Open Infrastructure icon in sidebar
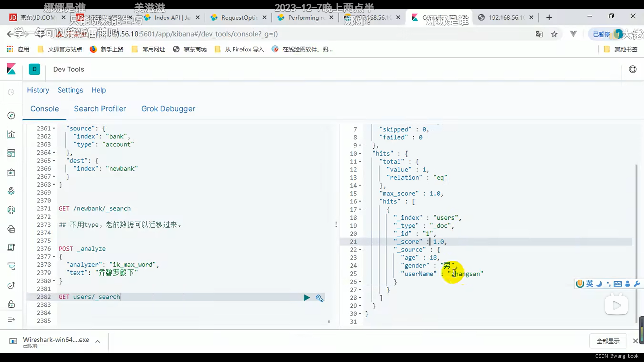644x362 pixels. 11,229
